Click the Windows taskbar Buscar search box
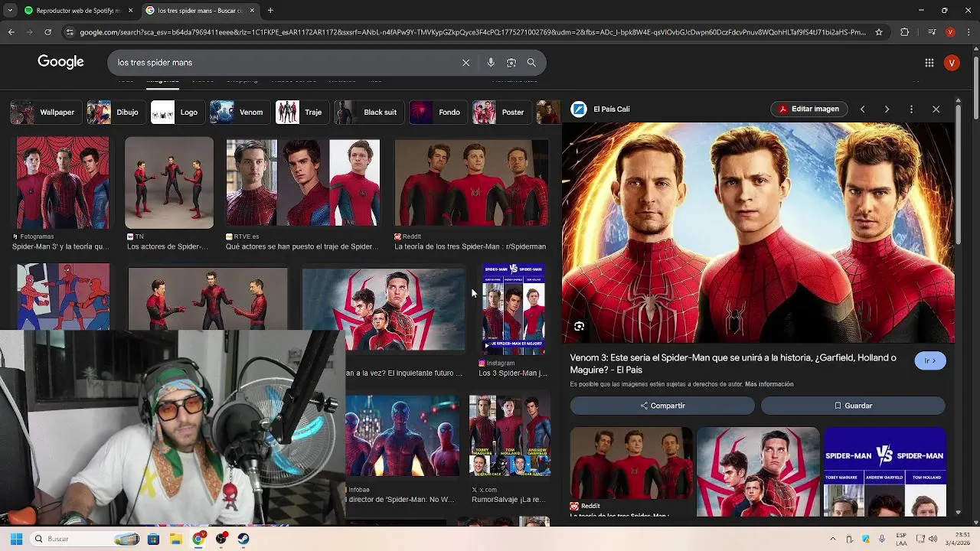This screenshot has height=551, width=980. click(x=87, y=539)
